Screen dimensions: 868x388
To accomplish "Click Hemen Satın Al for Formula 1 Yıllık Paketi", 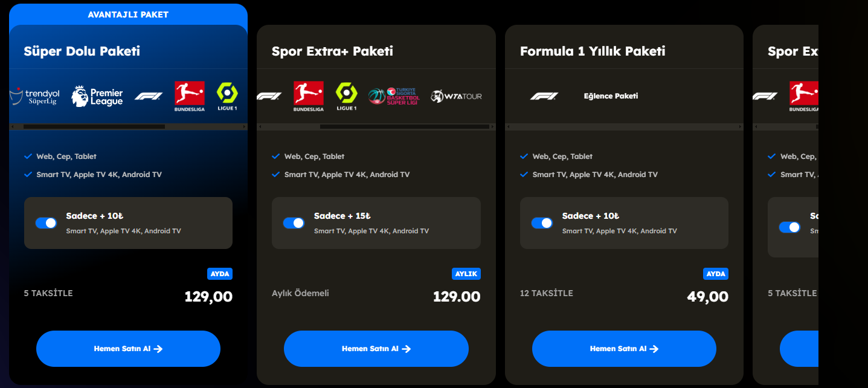I will click(624, 349).
